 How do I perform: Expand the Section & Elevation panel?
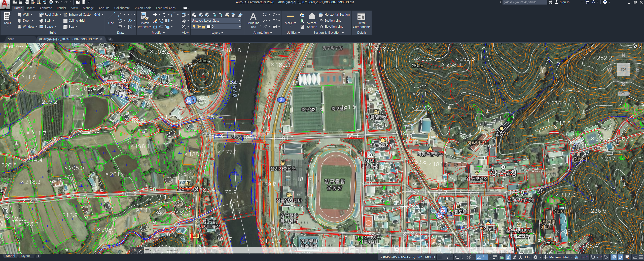(x=329, y=33)
